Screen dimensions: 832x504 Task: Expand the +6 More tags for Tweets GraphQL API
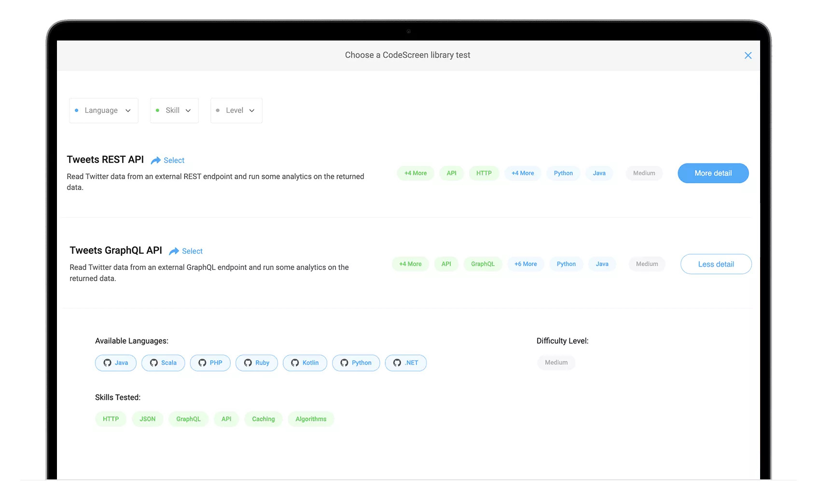point(526,264)
